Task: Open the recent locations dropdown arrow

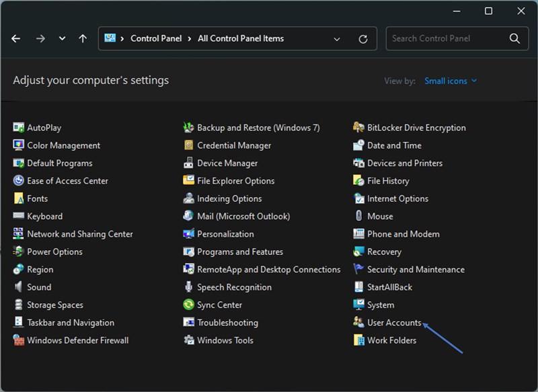Action: (62, 38)
